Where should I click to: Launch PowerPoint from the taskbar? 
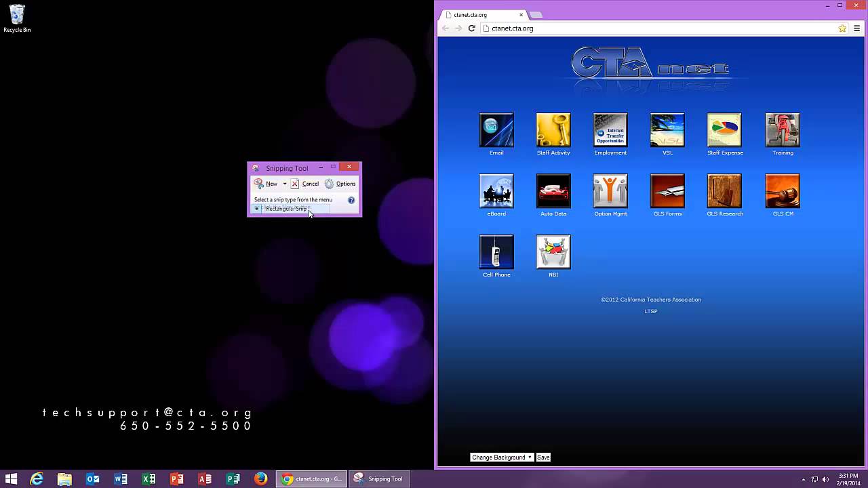coord(177,479)
